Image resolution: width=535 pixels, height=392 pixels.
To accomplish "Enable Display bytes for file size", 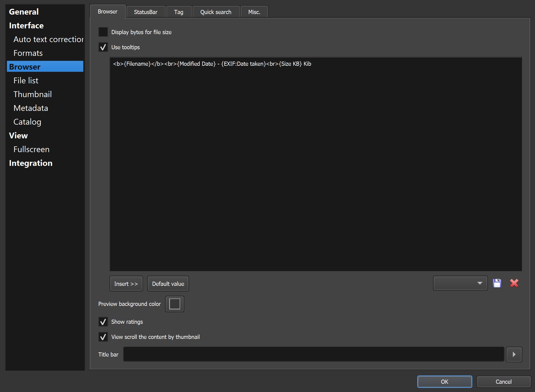I will (x=103, y=32).
